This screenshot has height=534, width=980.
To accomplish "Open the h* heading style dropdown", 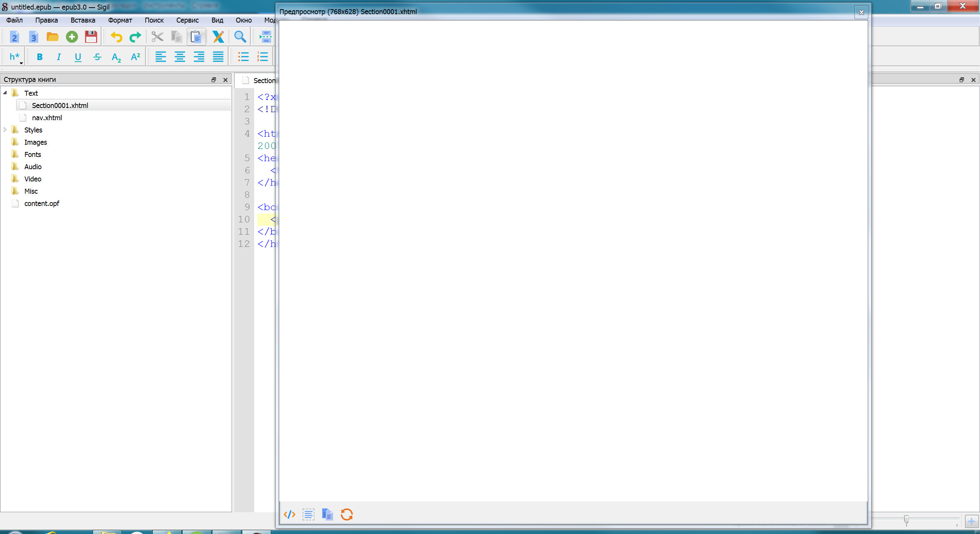I will coord(15,57).
